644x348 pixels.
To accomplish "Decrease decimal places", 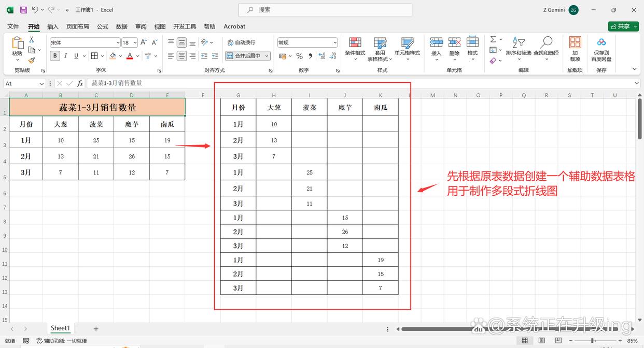I will [x=333, y=56].
